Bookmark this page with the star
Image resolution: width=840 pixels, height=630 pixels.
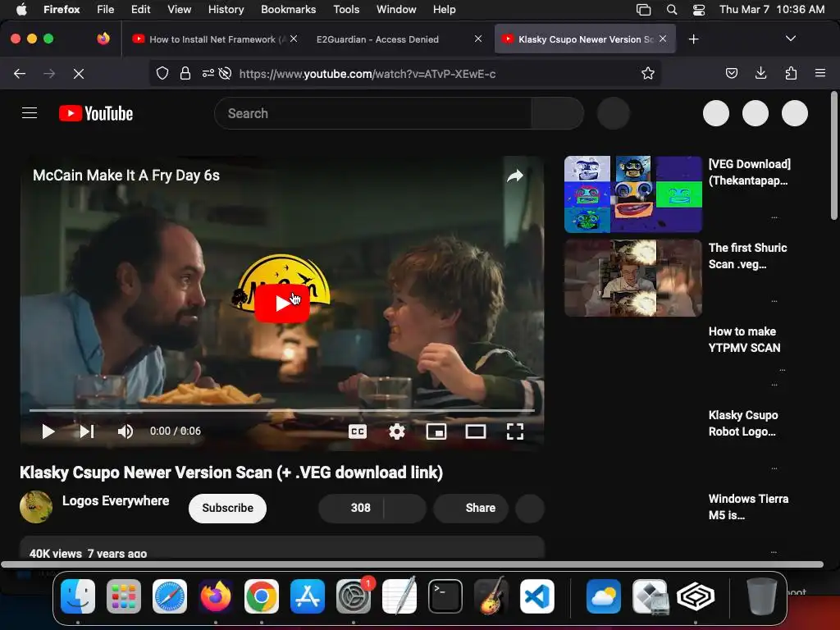click(x=648, y=73)
